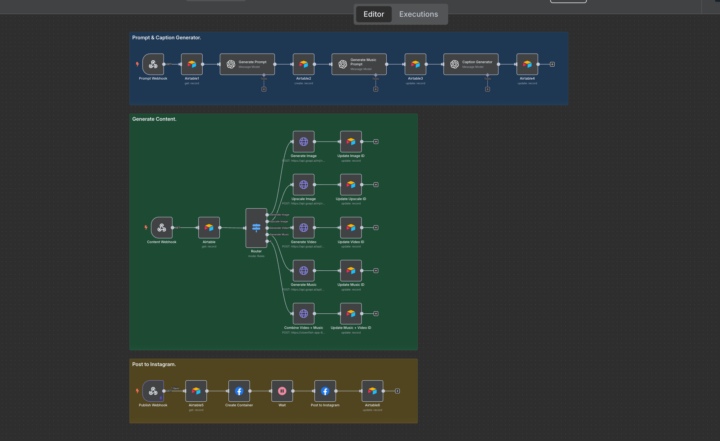The height and width of the screenshot is (441, 720).
Task: Open the Prompt Webhook node
Action: pyautogui.click(x=153, y=64)
